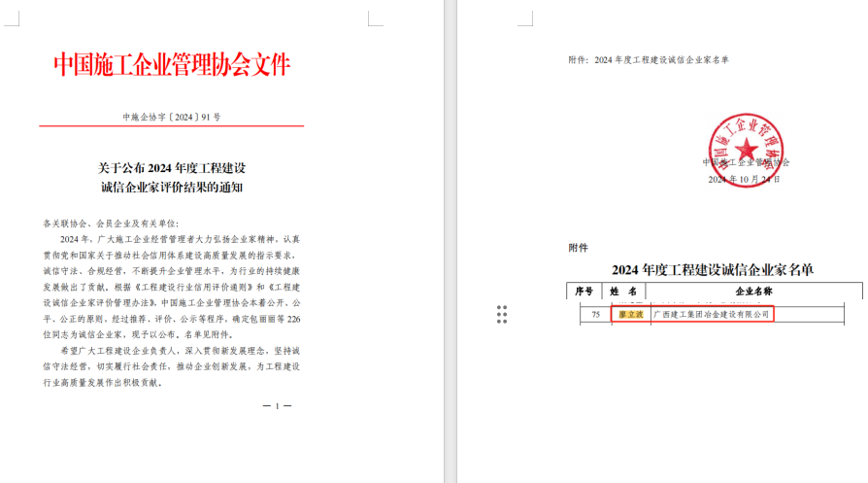Image resolution: width=868 pixels, height=483 pixels.
Task: Click the subtitle line 诚信企业家评价结果的通知
Action: click(x=172, y=188)
